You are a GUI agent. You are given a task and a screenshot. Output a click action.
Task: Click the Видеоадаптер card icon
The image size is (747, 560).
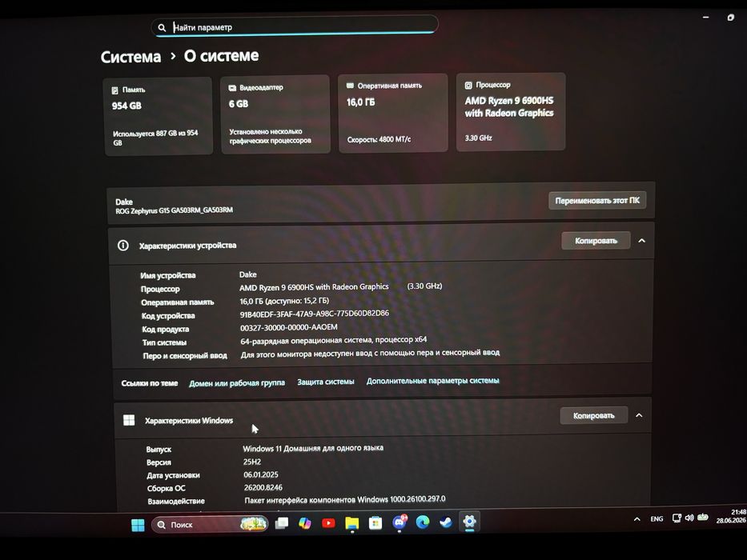[x=232, y=88]
